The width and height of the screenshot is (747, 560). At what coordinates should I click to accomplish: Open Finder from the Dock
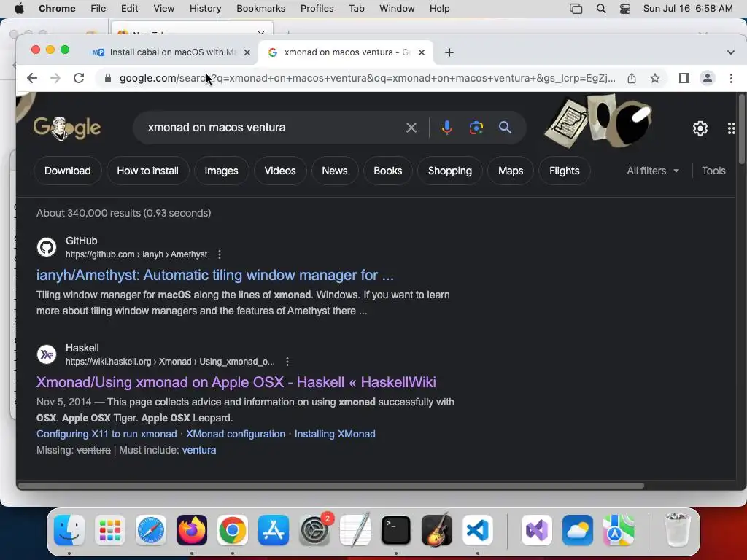69,530
